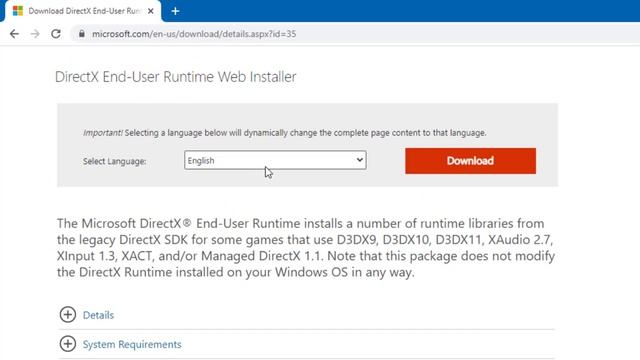The width and height of the screenshot is (640, 360).
Task: Expand the Details section plus icon
Action: click(x=68, y=315)
